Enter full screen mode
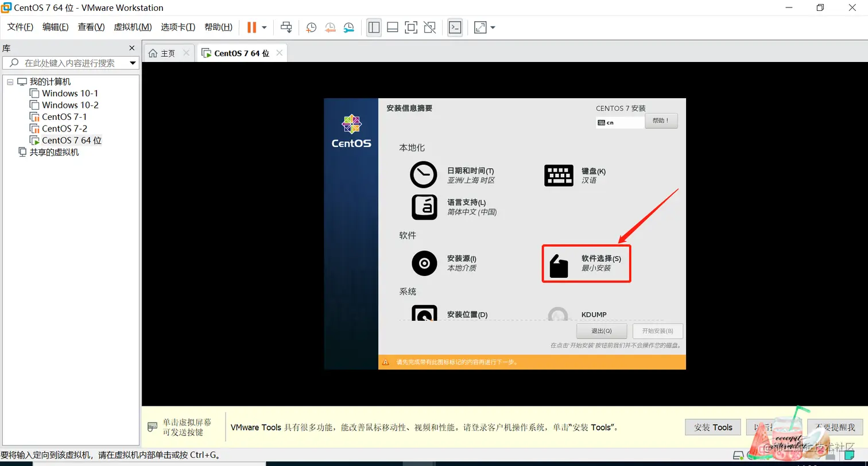868x466 pixels. point(411,27)
